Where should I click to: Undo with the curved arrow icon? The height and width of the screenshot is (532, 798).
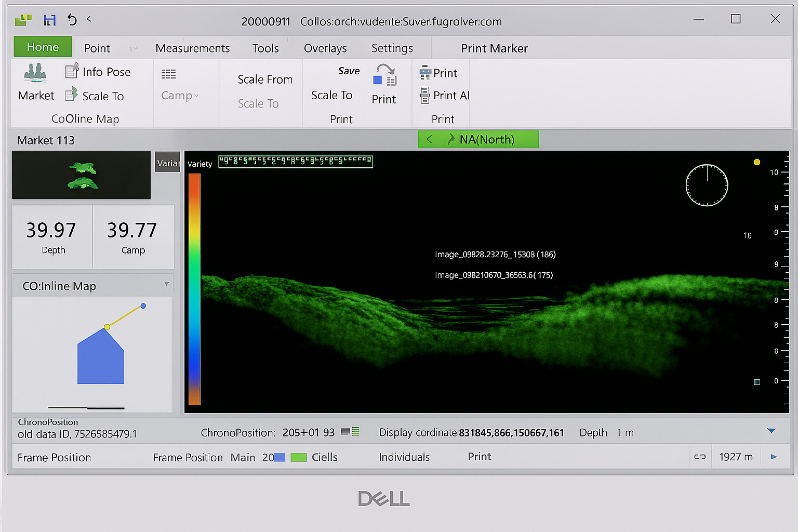click(72, 20)
